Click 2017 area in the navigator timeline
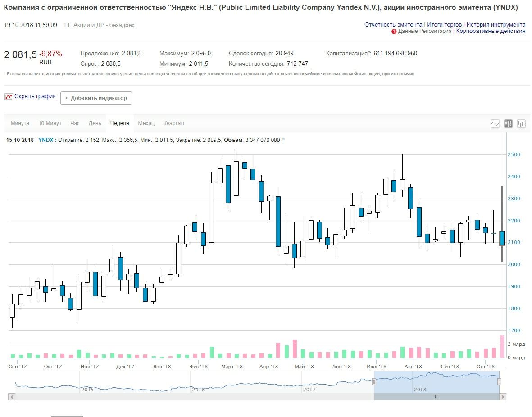 pyautogui.click(x=309, y=390)
